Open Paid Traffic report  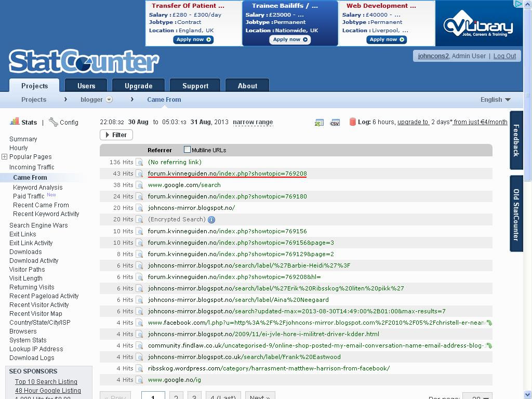pyautogui.click(x=29, y=196)
